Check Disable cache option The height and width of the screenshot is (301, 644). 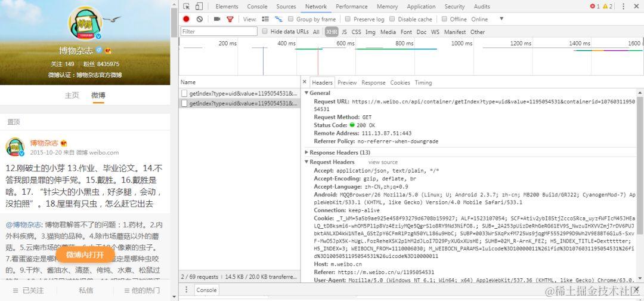click(x=392, y=19)
